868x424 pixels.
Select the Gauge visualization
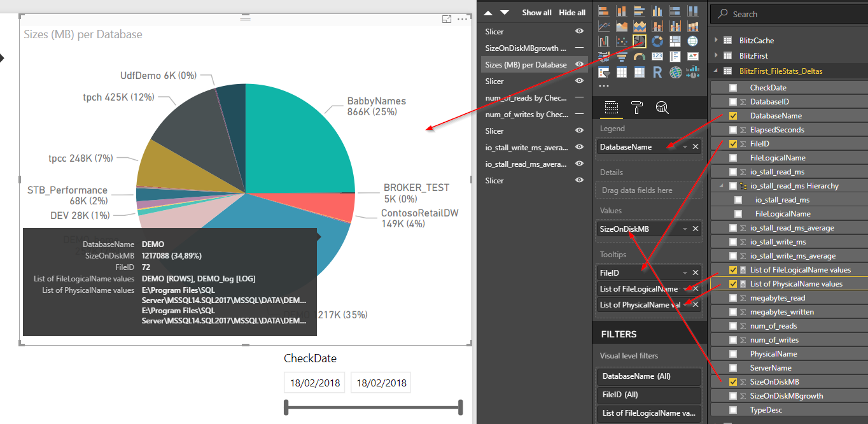640,57
